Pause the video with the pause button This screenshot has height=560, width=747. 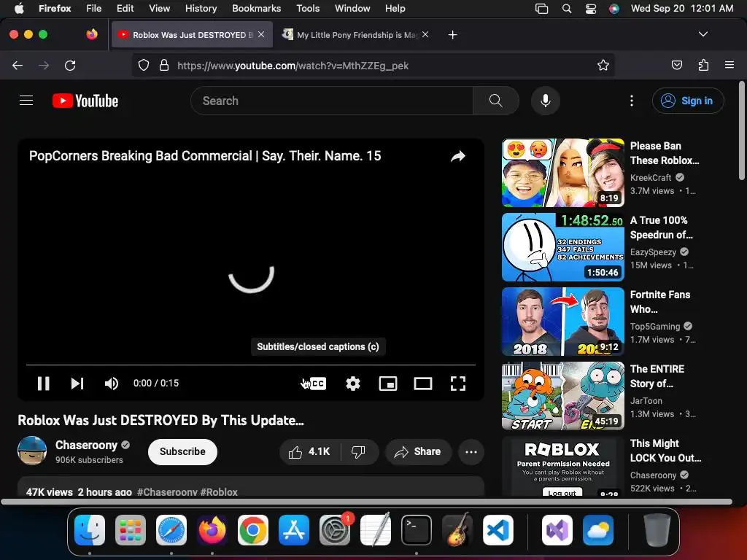(43, 384)
